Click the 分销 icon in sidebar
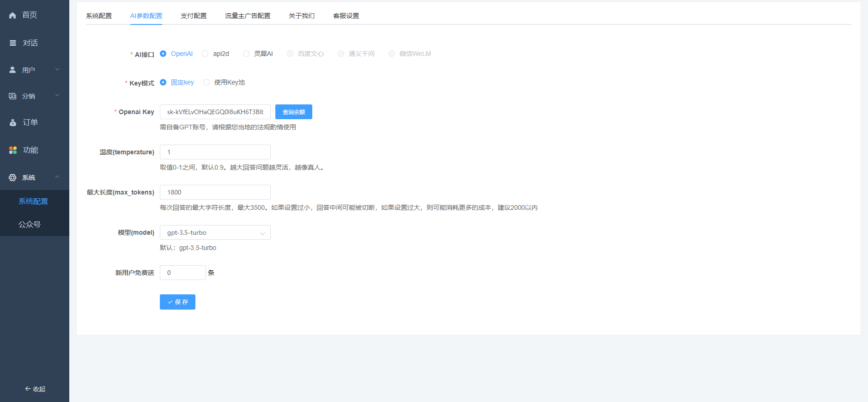The width and height of the screenshot is (868, 402). coord(12,96)
